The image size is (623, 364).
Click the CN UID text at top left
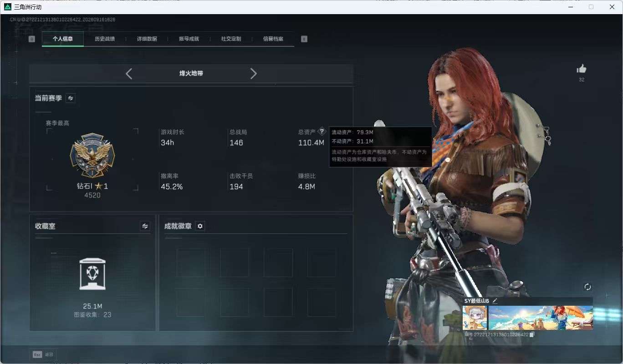(x=63, y=20)
